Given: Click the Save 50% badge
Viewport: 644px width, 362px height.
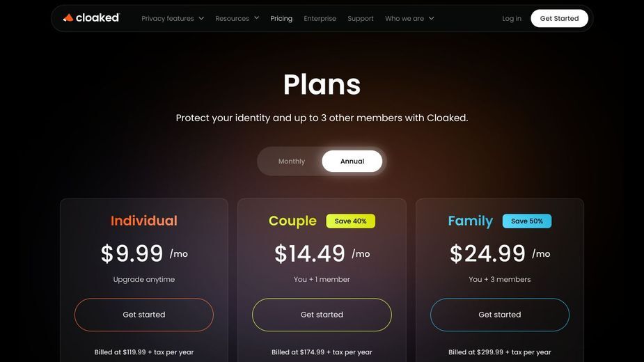Looking at the screenshot, I should click(527, 221).
